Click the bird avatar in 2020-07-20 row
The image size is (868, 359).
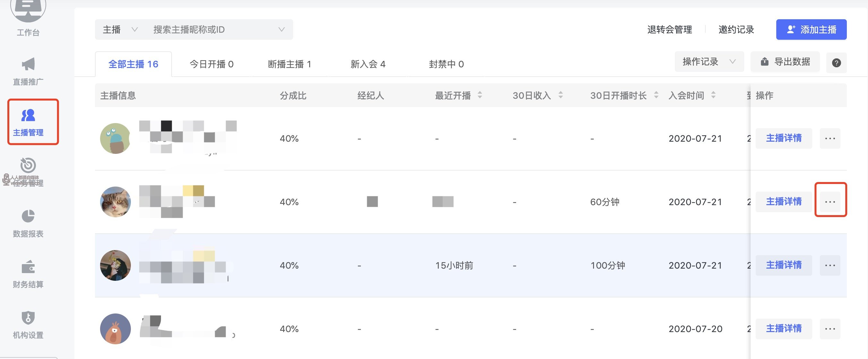pyautogui.click(x=115, y=329)
